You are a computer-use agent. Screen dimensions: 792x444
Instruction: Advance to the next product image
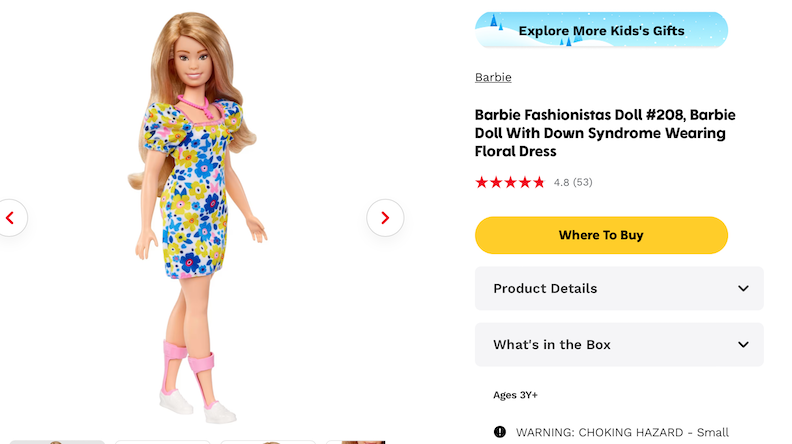tap(385, 217)
